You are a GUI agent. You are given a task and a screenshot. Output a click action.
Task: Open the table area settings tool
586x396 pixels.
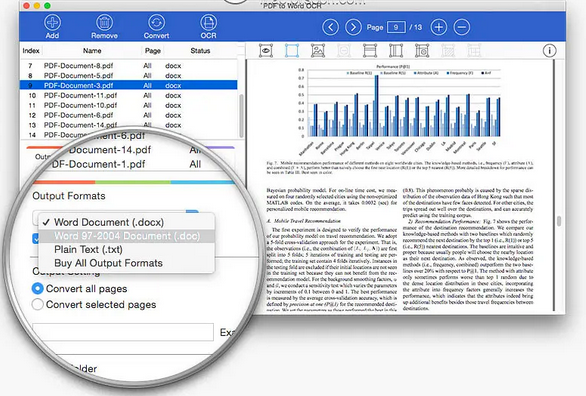click(422, 50)
